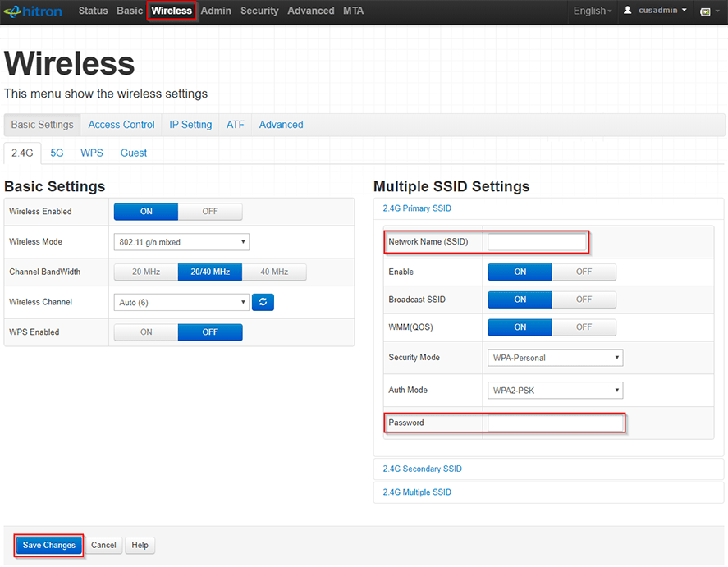Image resolution: width=728 pixels, height=567 pixels.
Task: Collapse the 2.4G Primary SSID section
Action: coord(417,208)
